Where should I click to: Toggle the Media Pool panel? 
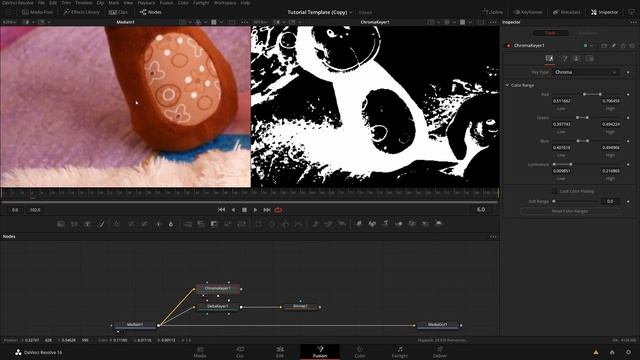coord(38,12)
